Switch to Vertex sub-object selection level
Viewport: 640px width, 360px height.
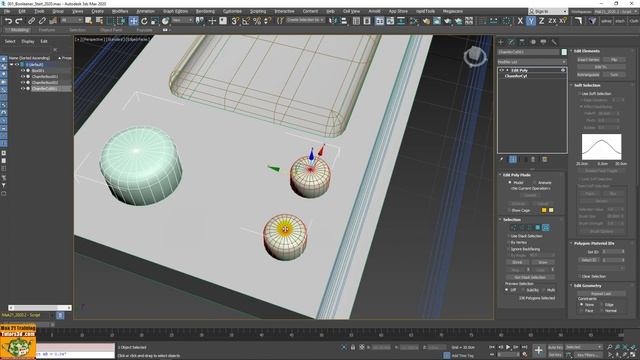pos(513,227)
